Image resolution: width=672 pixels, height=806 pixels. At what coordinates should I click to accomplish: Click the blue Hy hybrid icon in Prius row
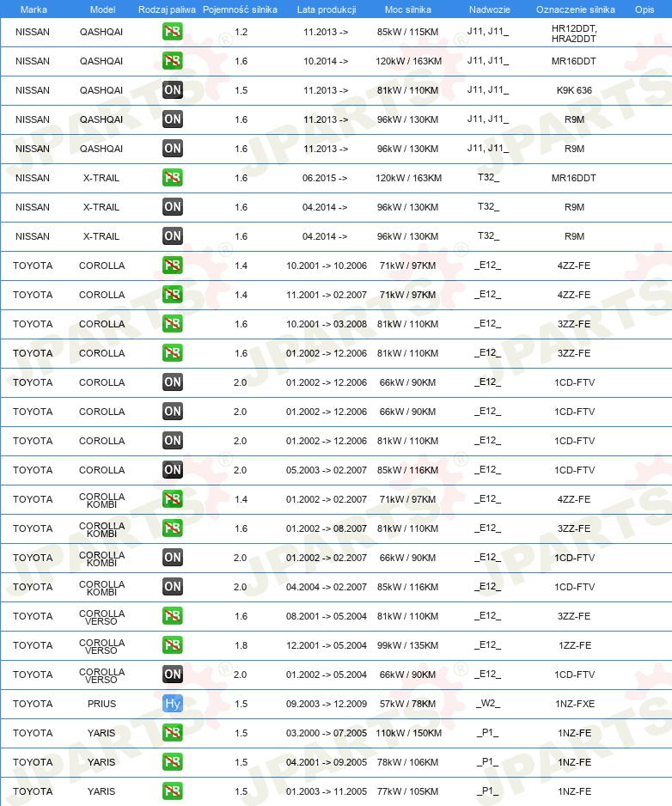click(172, 704)
